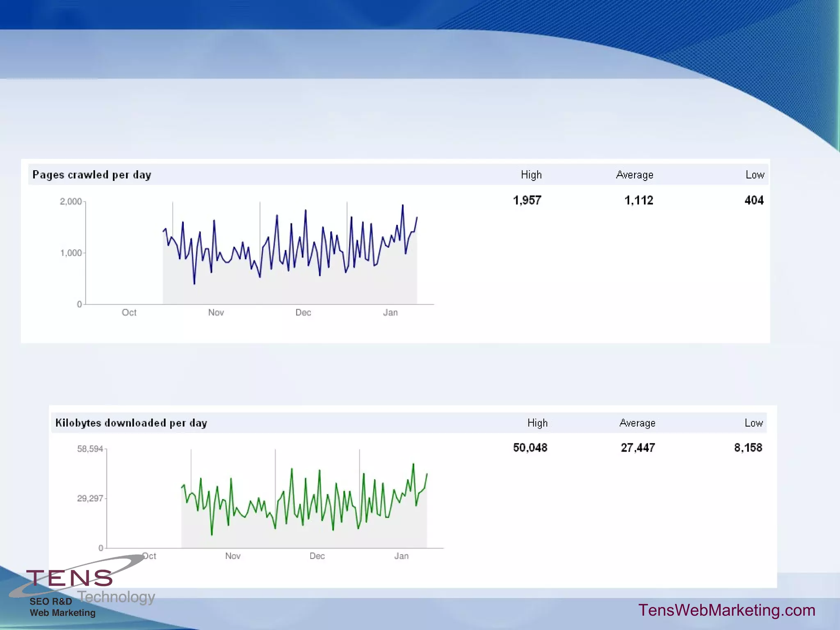This screenshot has height=630, width=840.
Task: Click the green kilobytes downloaded line graph
Action: tap(304, 500)
